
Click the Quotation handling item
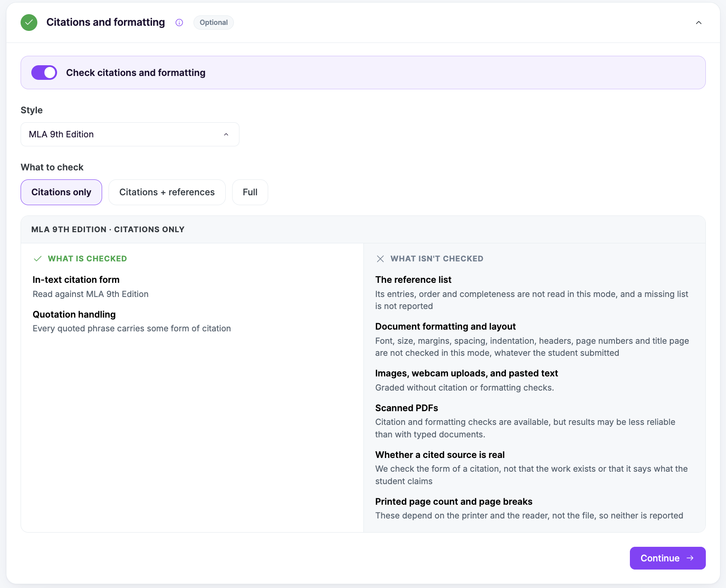74,315
